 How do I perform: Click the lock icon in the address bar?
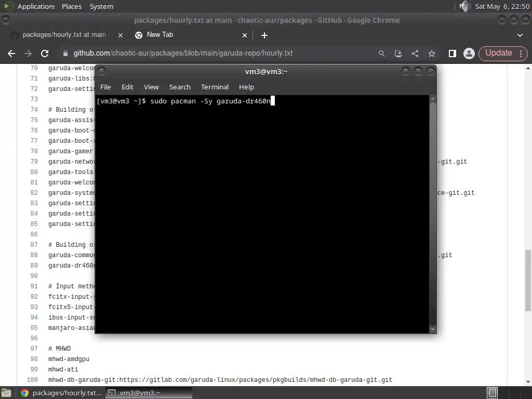(x=65, y=54)
